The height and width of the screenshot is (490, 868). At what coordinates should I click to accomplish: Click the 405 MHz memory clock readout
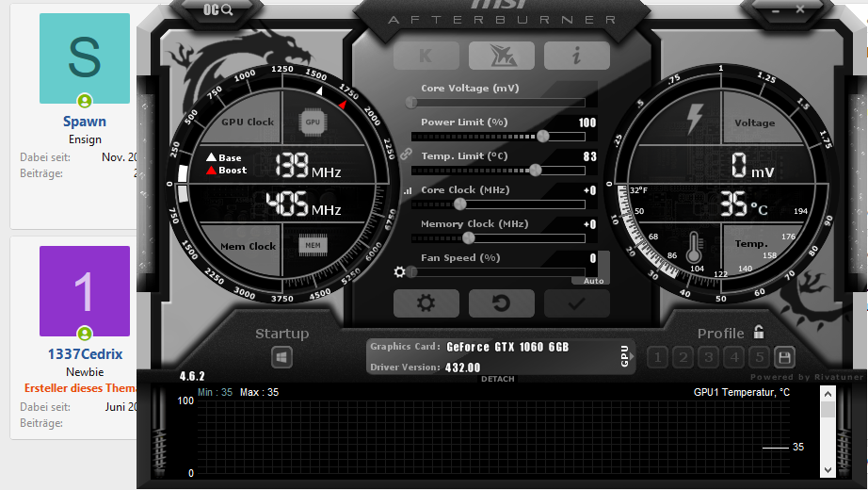tap(303, 204)
